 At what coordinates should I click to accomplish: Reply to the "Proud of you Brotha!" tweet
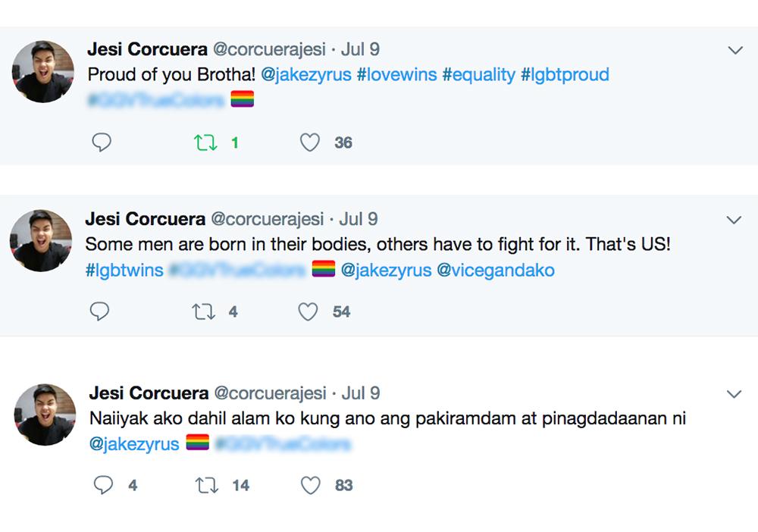coord(102,142)
